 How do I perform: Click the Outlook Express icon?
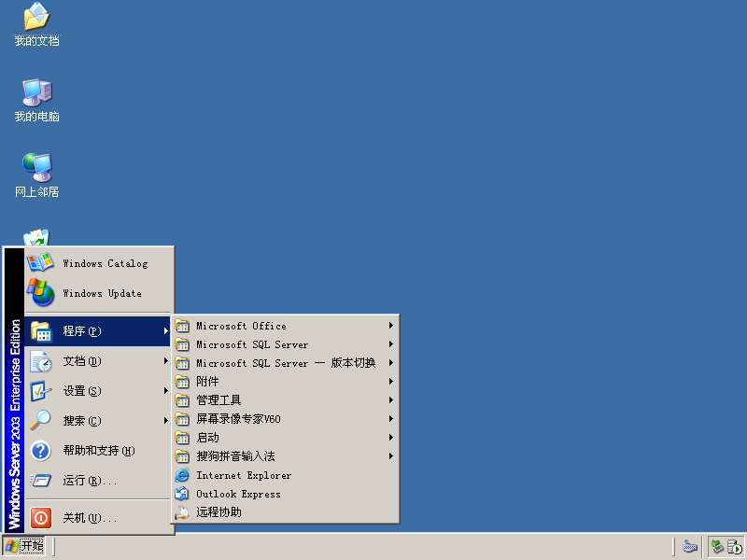tap(182, 494)
